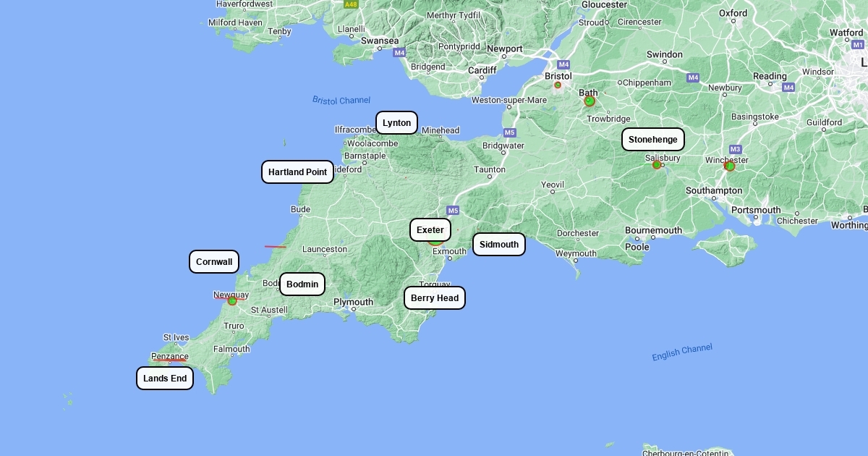
Task: Open the Hartland Point label box
Action: pos(297,172)
